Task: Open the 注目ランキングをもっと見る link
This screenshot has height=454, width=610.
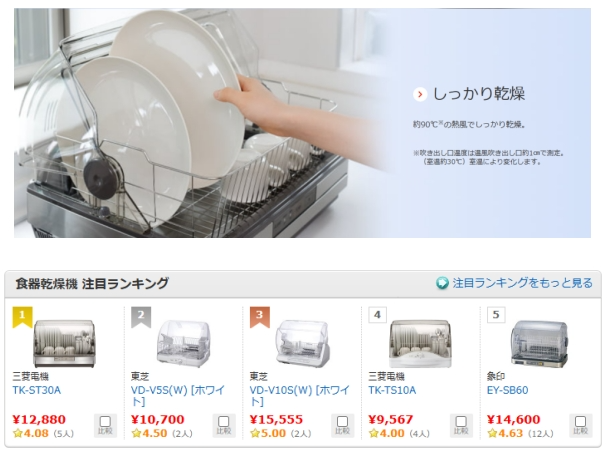Action: pyautogui.click(x=522, y=283)
